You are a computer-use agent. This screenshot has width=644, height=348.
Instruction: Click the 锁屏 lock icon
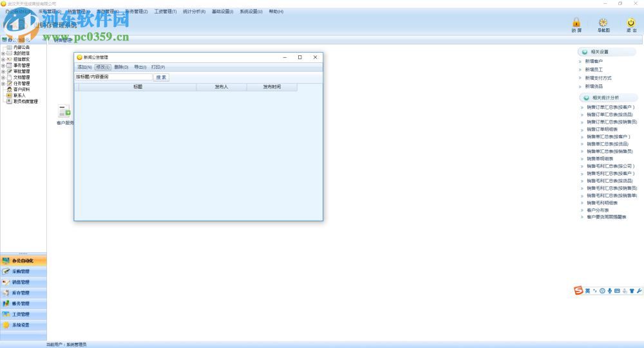click(x=576, y=23)
